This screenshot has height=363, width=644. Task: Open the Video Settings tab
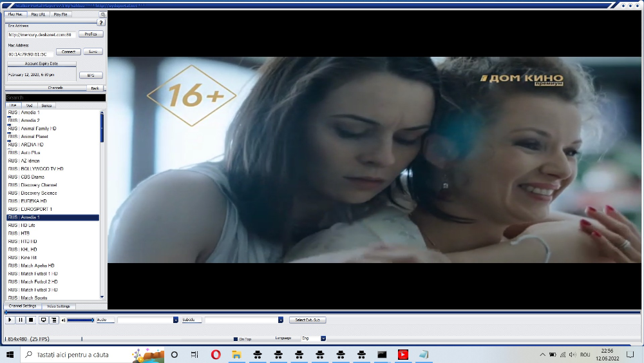pos(59,306)
